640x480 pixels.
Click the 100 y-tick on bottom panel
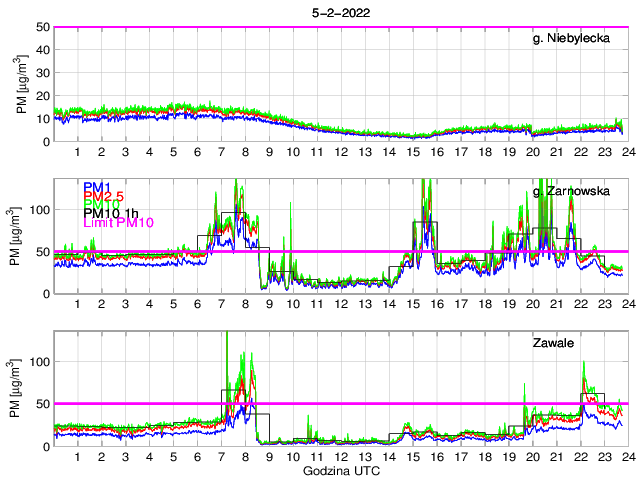click(x=40, y=362)
